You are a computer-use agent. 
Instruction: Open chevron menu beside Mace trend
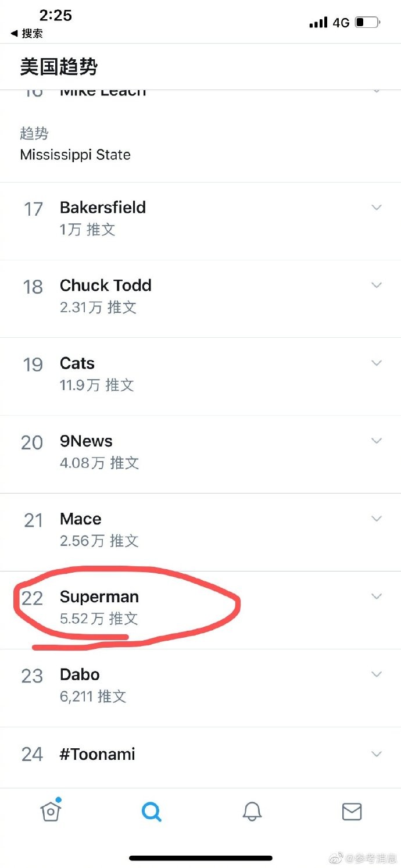pyautogui.click(x=377, y=519)
